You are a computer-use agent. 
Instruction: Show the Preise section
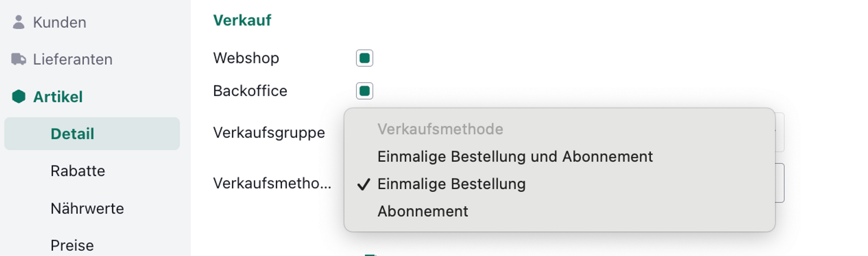(72, 245)
